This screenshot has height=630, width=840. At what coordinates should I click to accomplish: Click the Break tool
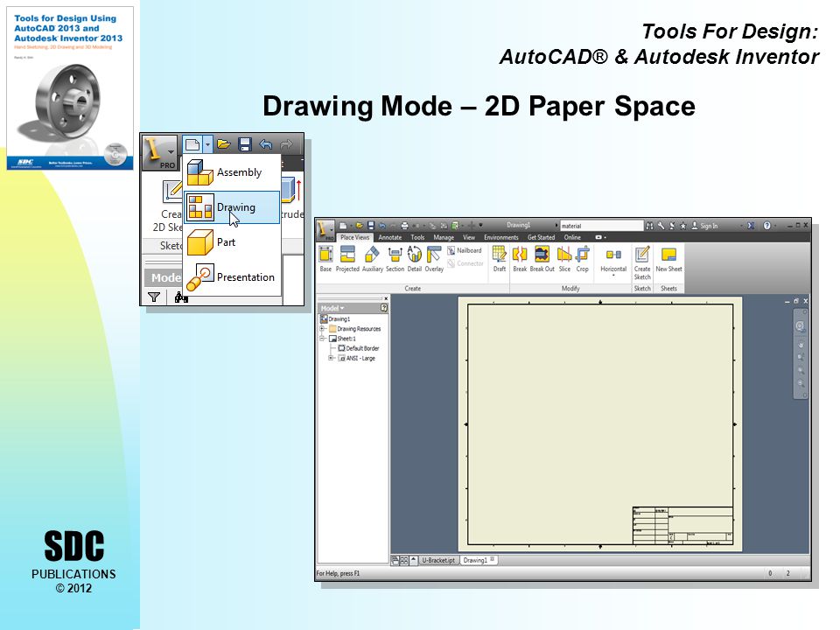point(520,259)
